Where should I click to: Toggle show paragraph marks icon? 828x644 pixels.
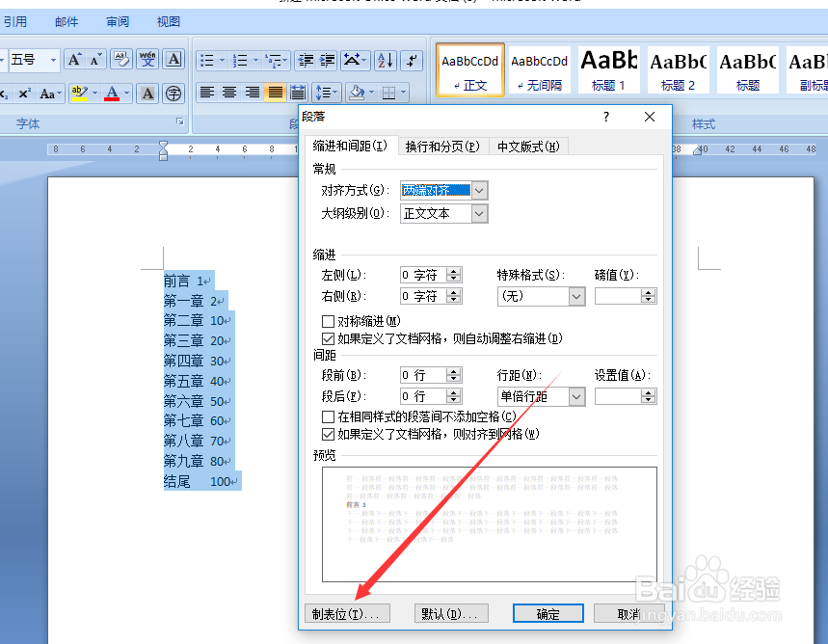tap(412, 61)
